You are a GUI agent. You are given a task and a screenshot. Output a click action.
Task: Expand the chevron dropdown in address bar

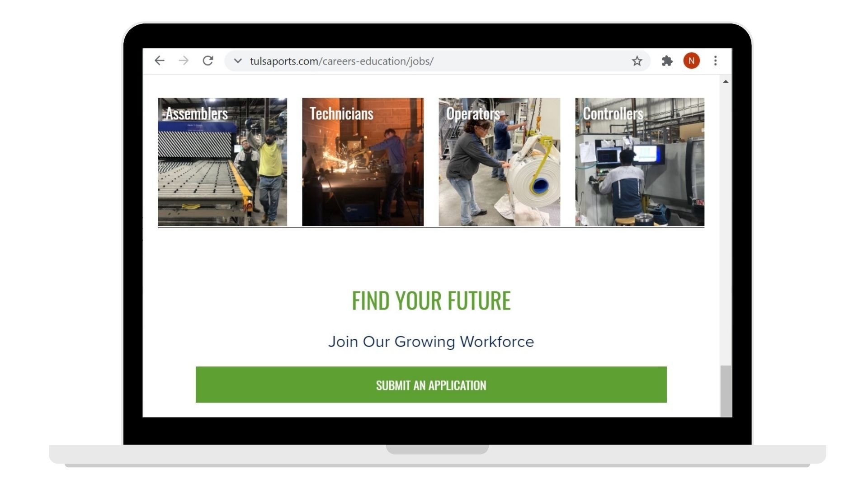[238, 61]
